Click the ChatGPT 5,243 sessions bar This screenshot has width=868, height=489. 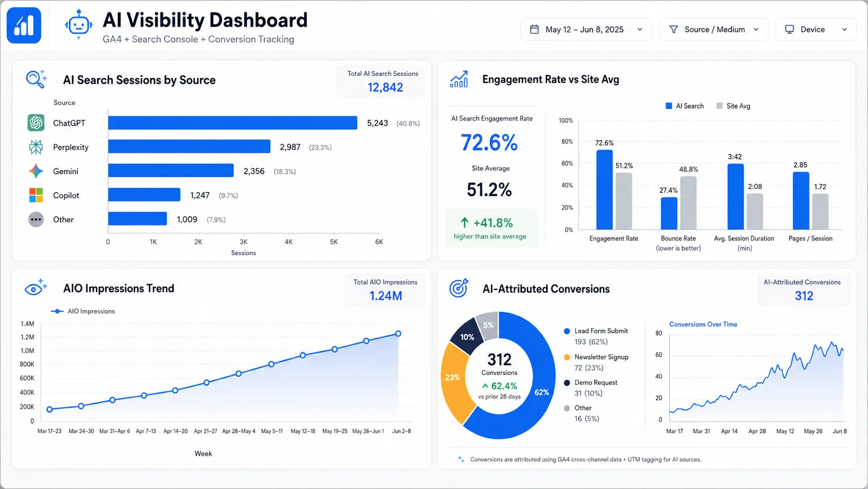pyautogui.click(x=233, y=123)
